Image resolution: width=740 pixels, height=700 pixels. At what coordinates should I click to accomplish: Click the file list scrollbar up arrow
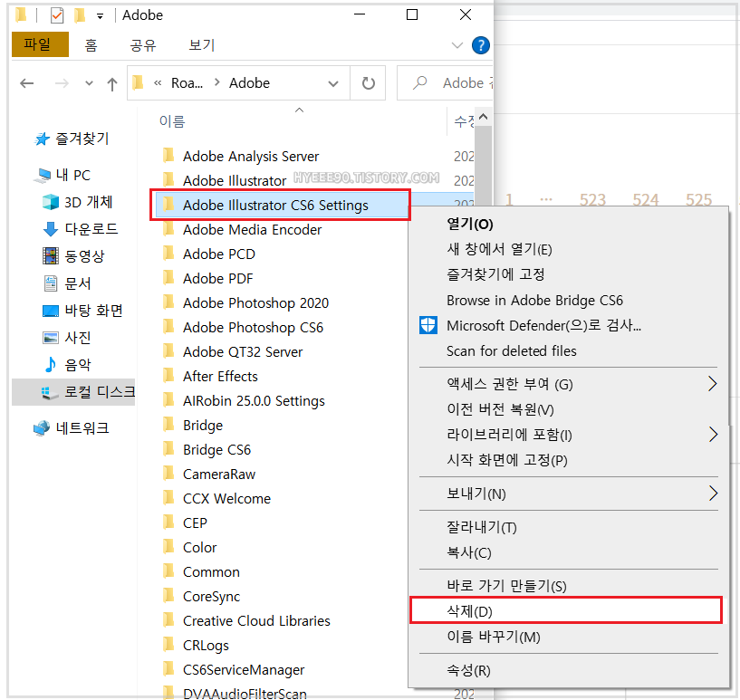pos(484,117)
